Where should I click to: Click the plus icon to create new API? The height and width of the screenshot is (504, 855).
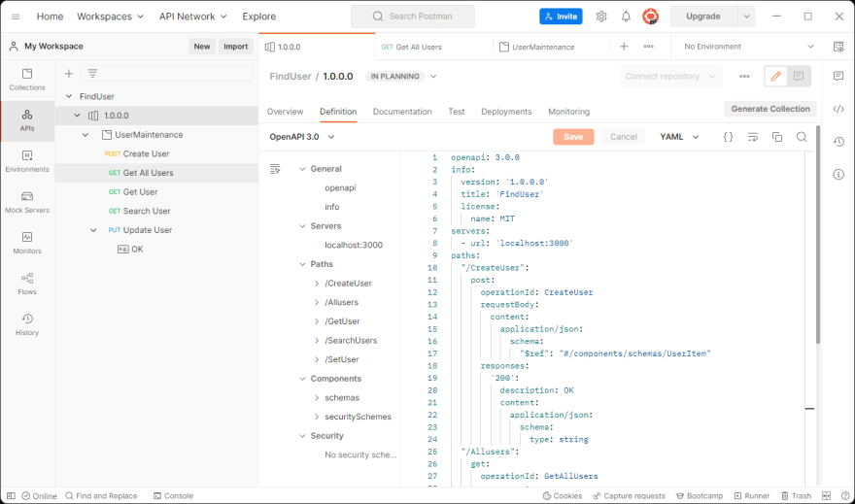click(x=69, y=74)
